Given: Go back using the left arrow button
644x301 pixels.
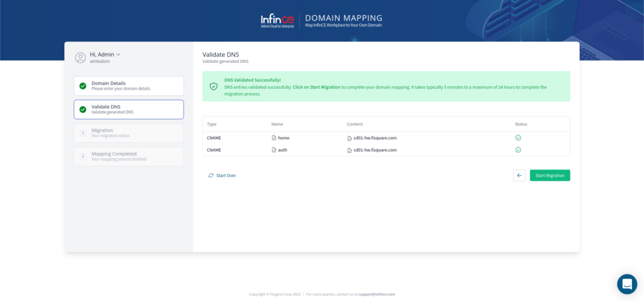Looking at the screenshot, I should 519,175.
